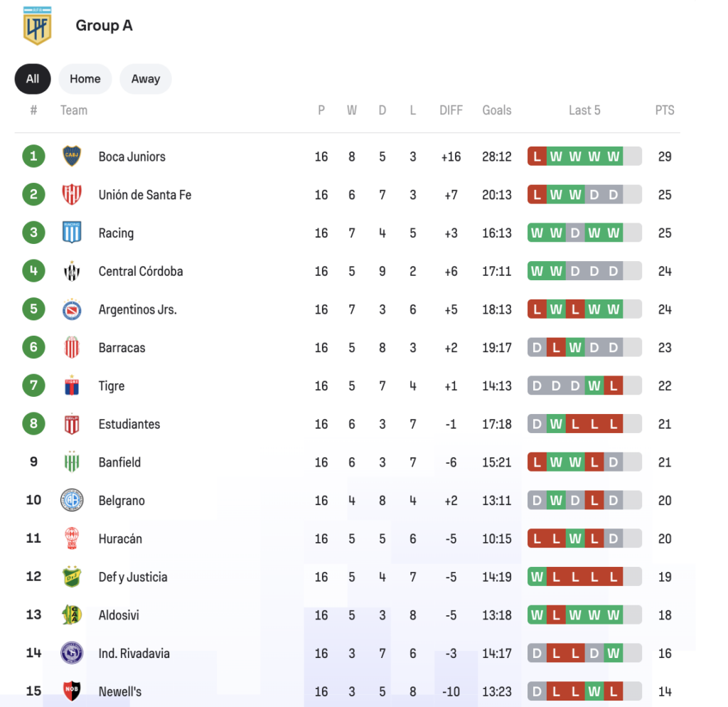The image size is (728, 707).
Task: Click Boca Juniors first red L result
Action: pyautogui.click(x=537, y=156)
